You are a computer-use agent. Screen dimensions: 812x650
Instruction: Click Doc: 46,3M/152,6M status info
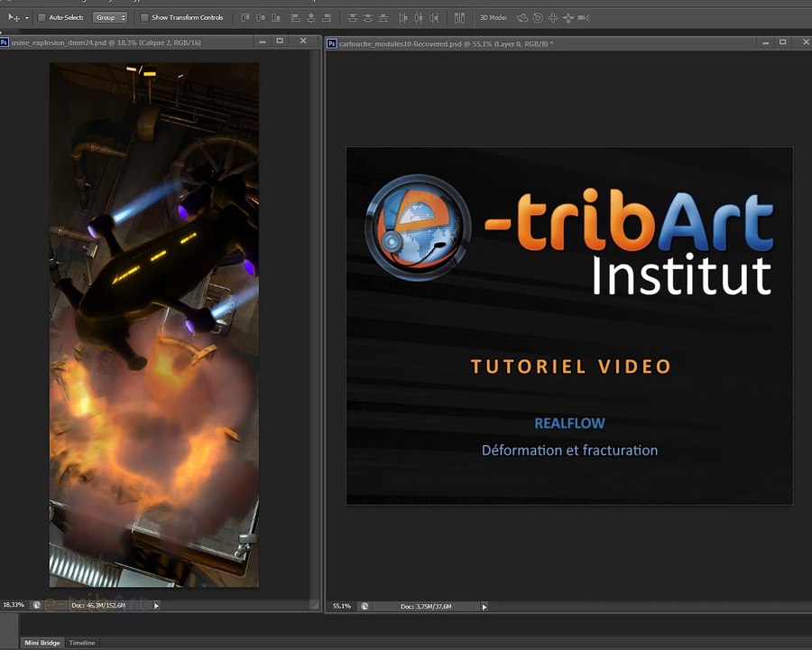pyautogui.click(x=98, y=605)
